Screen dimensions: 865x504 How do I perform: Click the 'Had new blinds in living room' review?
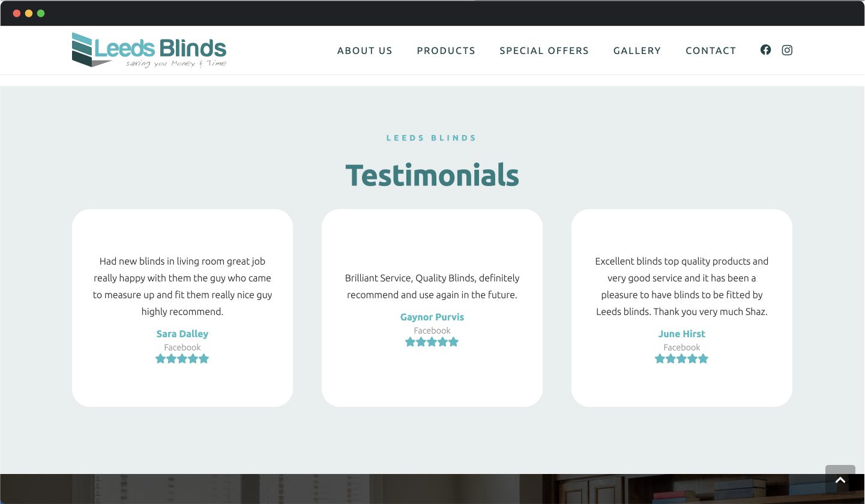tap(182, 287)
